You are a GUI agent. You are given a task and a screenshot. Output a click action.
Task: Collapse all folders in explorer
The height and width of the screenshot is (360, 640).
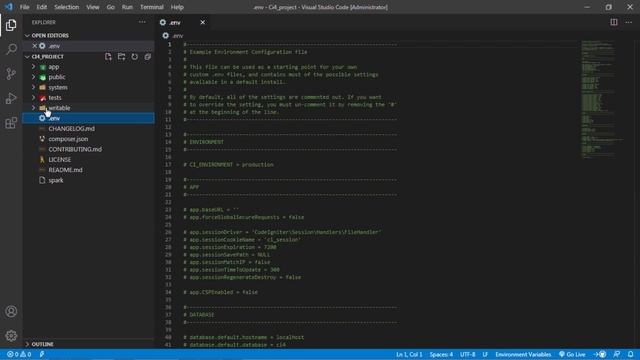(x=147, y=56)
